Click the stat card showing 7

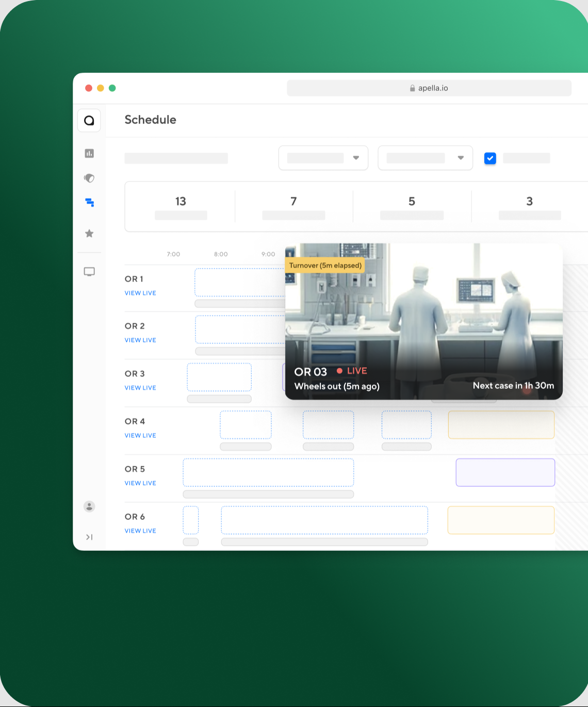[x=293, y=207]
